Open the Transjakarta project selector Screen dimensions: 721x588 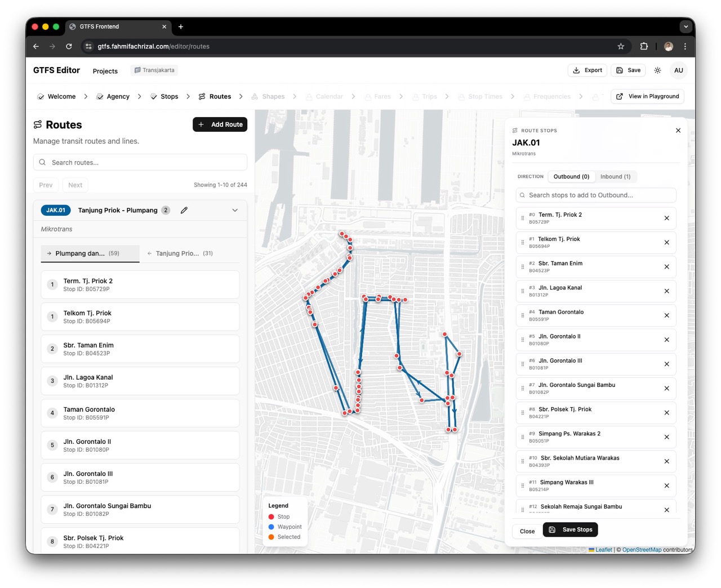(154, 70)
